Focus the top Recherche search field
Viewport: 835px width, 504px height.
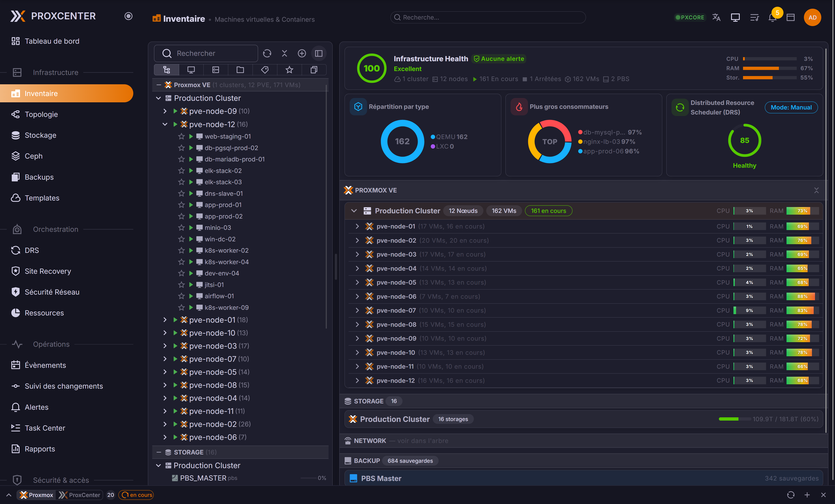[x=488, y=17]
